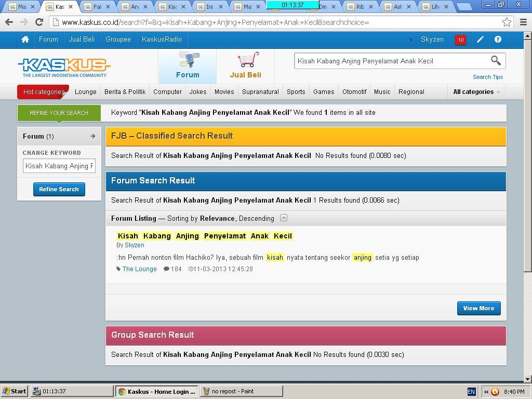Image resolution: width=532 pixels, height=399 pixels.
Task: Click the pencil create-post icon
Action: click(480, 39)
